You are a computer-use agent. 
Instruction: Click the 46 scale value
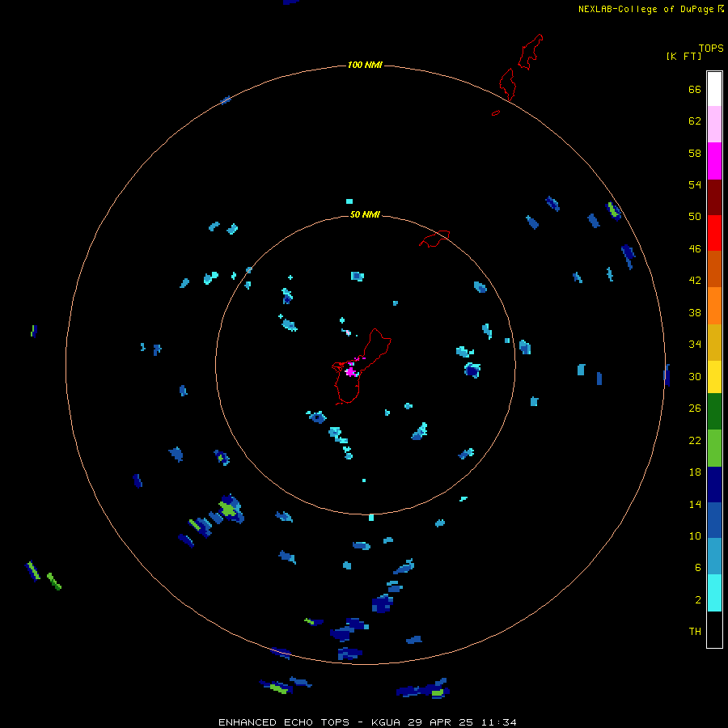(x=695, y=249)
